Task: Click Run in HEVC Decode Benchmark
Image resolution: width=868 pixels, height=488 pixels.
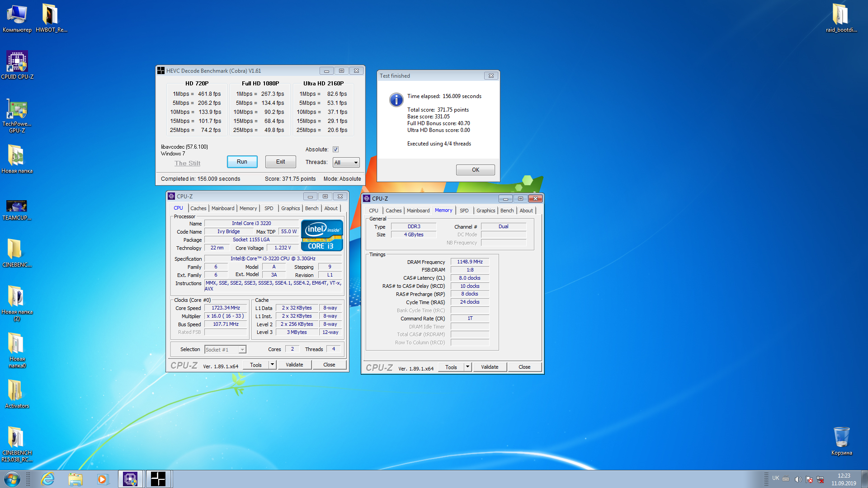Action: click(x=242, y=162)
